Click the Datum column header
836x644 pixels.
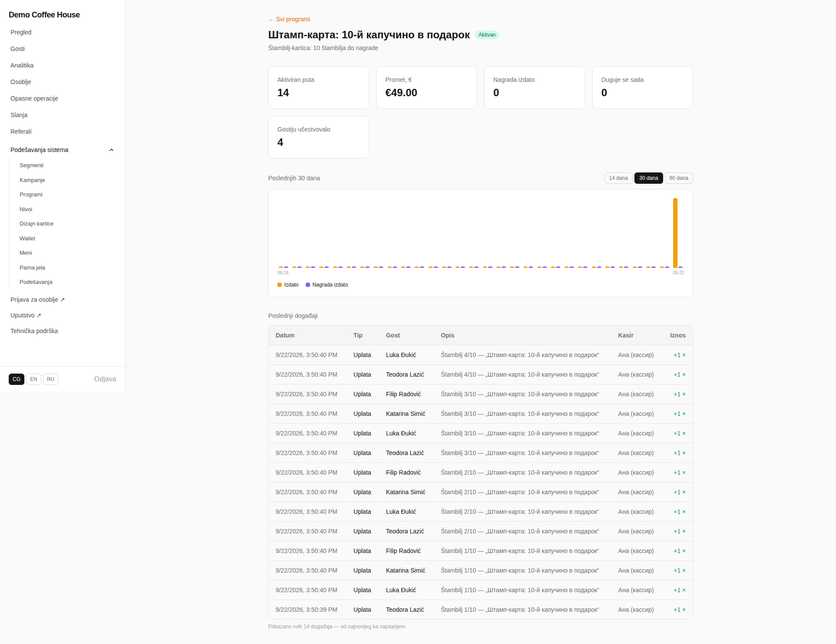(285, 335)
